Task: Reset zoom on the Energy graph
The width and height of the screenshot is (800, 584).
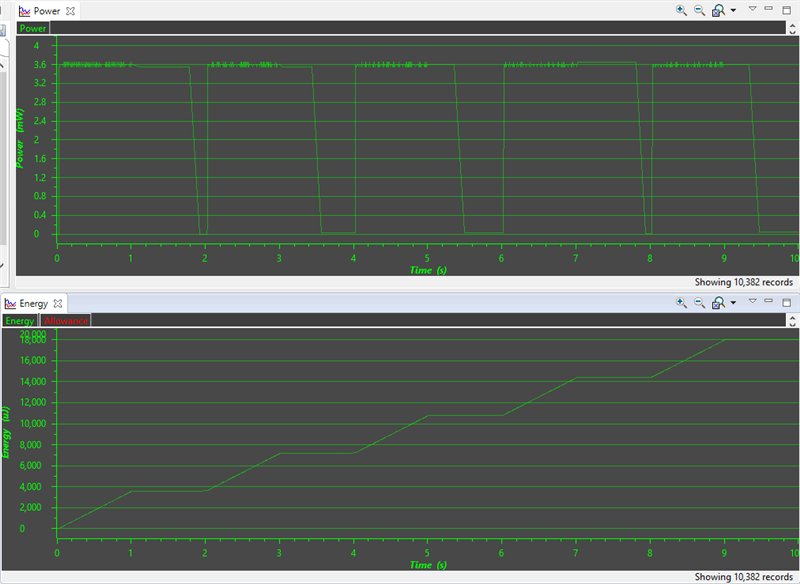Action: pos(718,302)
